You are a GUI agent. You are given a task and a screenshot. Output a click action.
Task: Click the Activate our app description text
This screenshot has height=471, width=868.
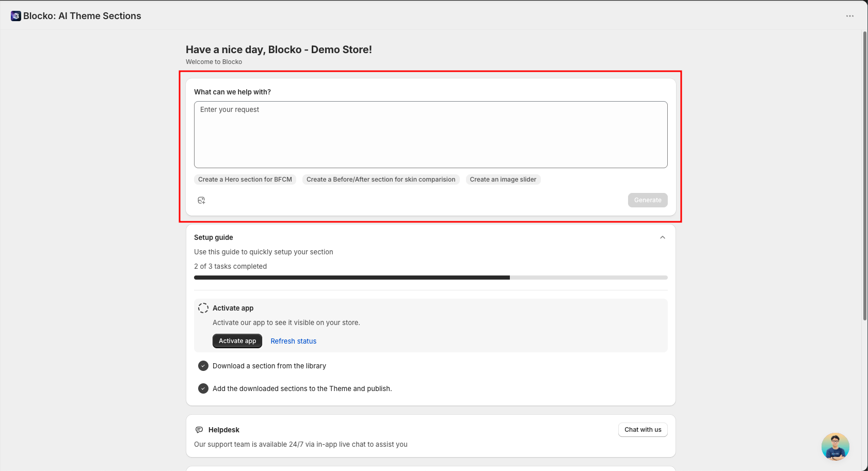point(286,322)
